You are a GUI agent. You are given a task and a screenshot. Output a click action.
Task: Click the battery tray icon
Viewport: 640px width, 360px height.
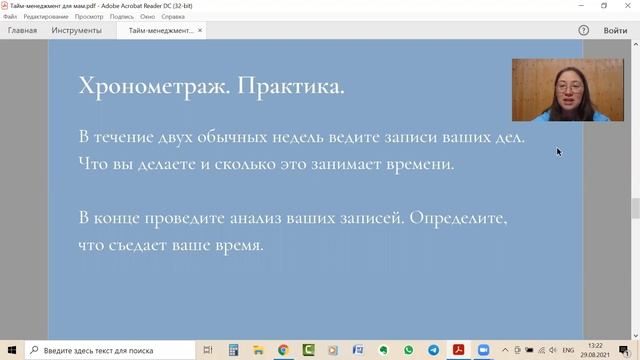529,350
